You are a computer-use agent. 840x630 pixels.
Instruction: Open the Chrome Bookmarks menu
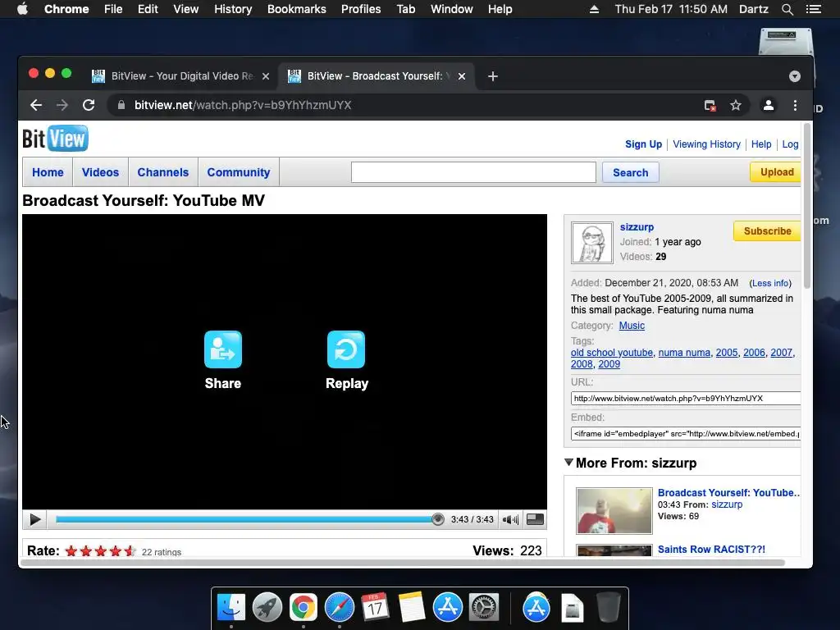[x=296, y=9]
